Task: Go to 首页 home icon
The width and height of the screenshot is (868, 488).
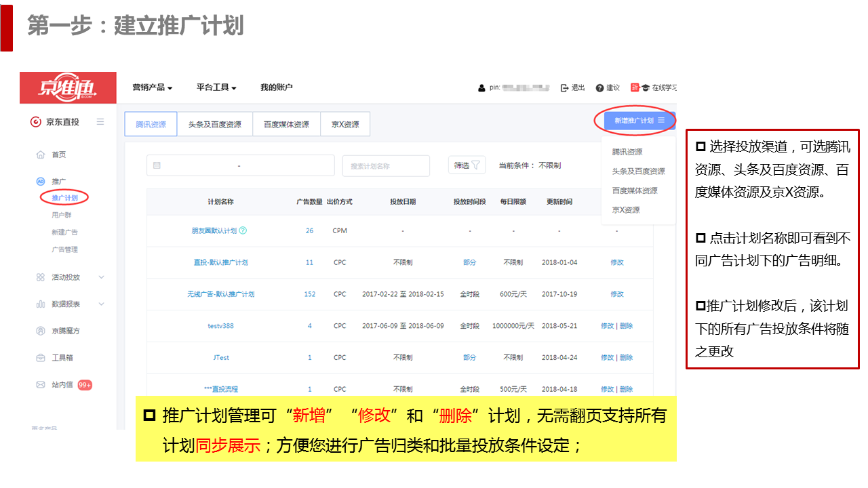Action: click(x=40, y=155)
